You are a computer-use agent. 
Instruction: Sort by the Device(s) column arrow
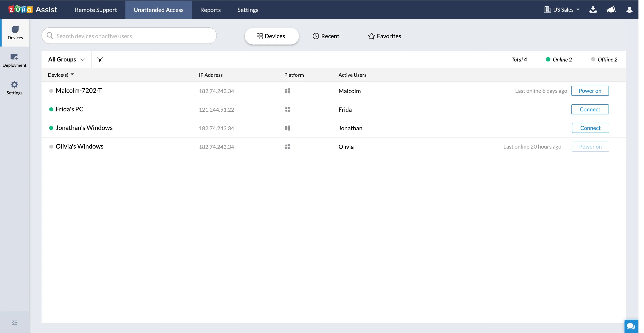72,75
